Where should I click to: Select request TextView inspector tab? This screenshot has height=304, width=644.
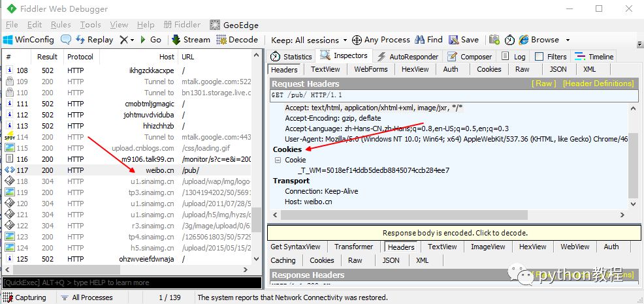tap(325, 69)
